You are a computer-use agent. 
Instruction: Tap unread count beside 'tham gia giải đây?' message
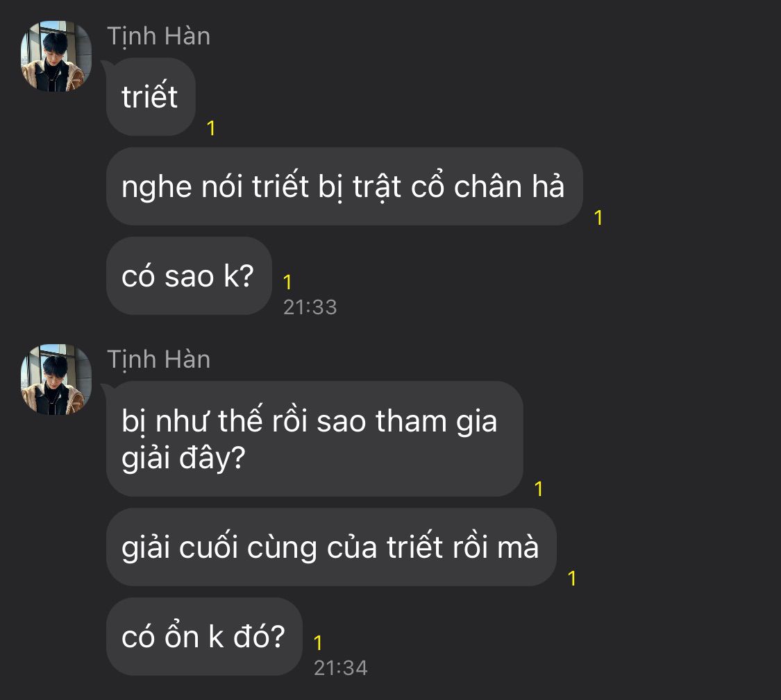[539, 489]
